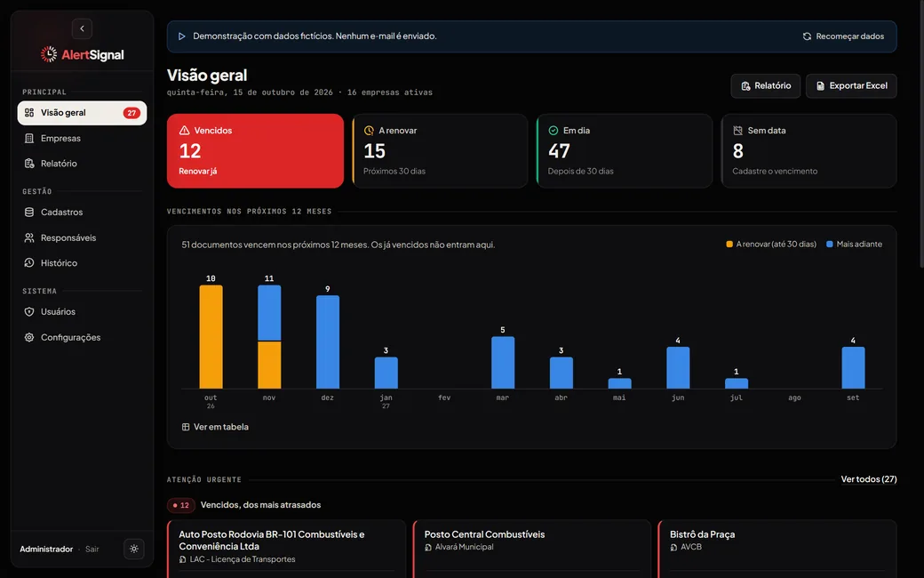The width and height of the screenshot is (924, 578).
Task: Click the document icon beside LAC - Licença de Transportes
Action: pos(183,559)
